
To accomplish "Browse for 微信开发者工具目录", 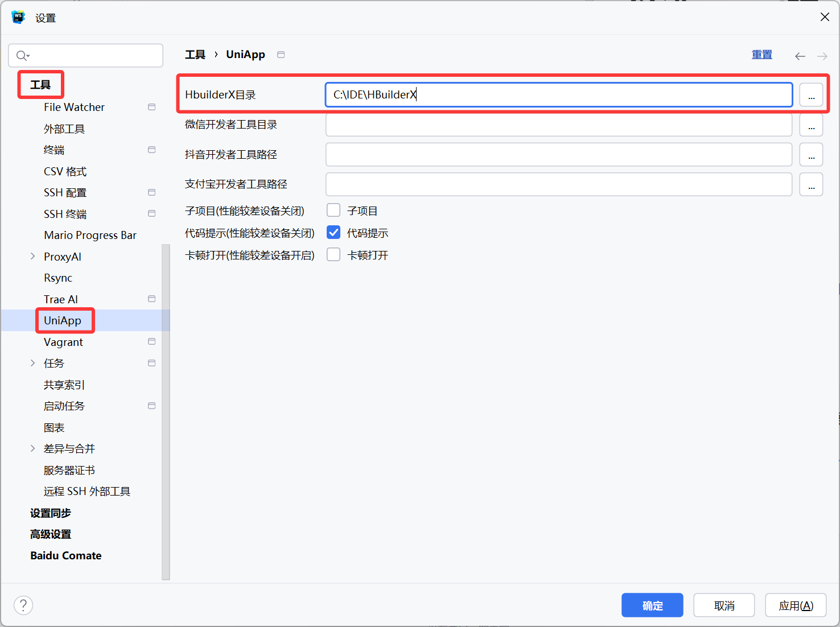I will pos(811,125).
